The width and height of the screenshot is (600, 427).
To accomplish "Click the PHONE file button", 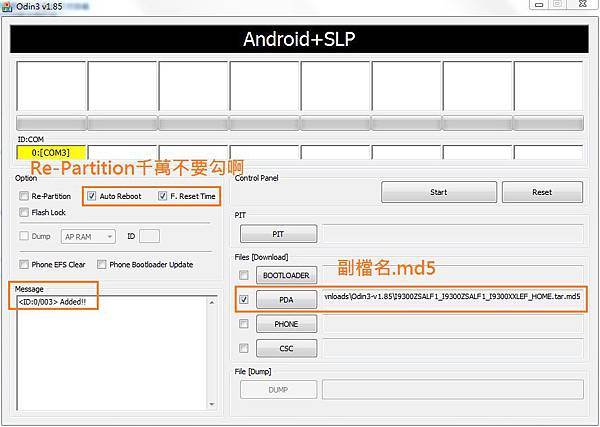I will pyautogui.click(x=286, y=324).
